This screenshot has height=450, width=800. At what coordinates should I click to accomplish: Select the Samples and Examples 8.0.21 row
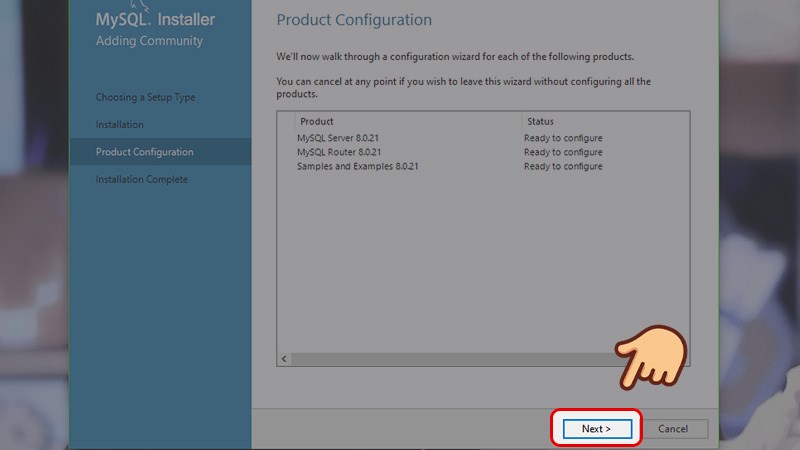[357, 166]
